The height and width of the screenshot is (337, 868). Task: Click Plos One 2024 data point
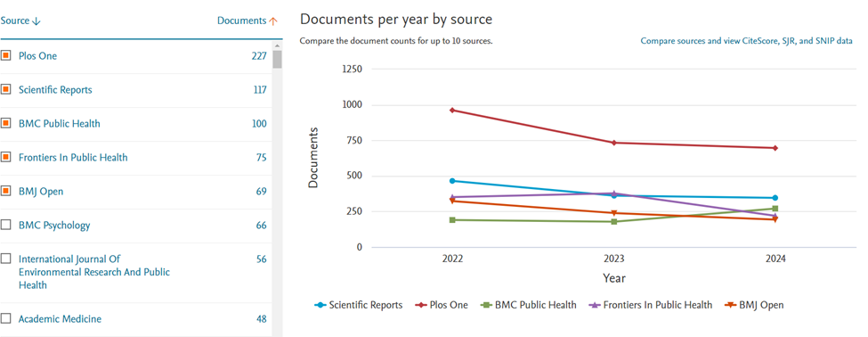[x=775, y=148]
